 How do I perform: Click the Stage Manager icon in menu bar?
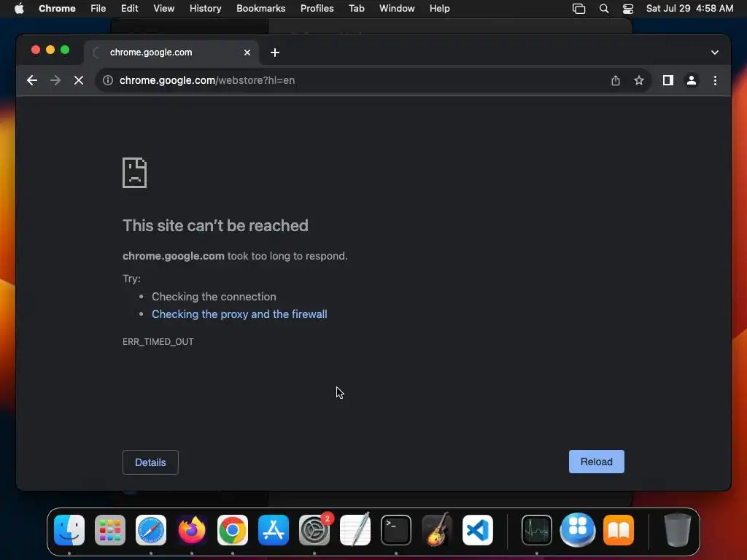[578, 9]
